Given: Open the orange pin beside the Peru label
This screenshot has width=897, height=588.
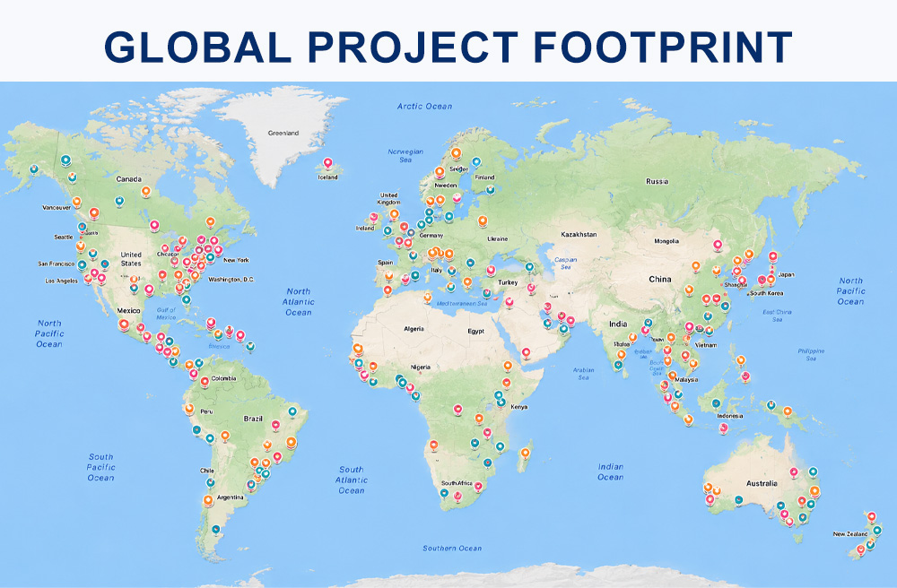Looking at the screenshot, I should (x=188, y=409).
